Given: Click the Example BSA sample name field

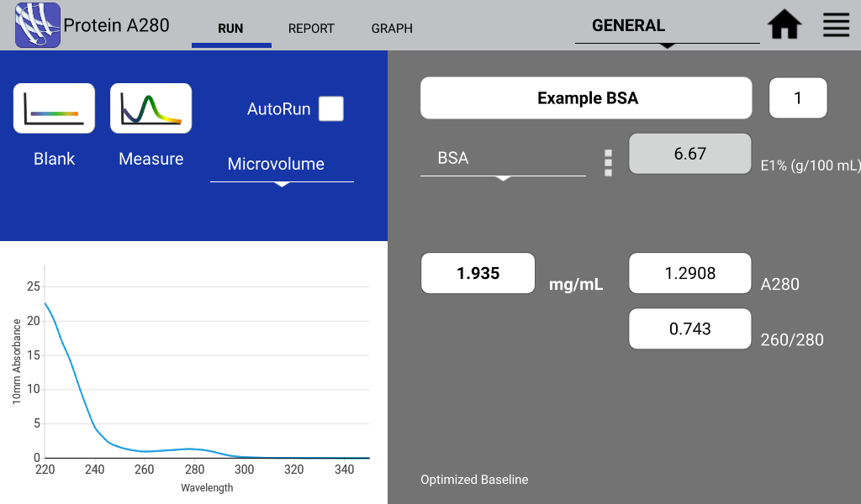Looking at the screenshot, I should pos(586,98).
